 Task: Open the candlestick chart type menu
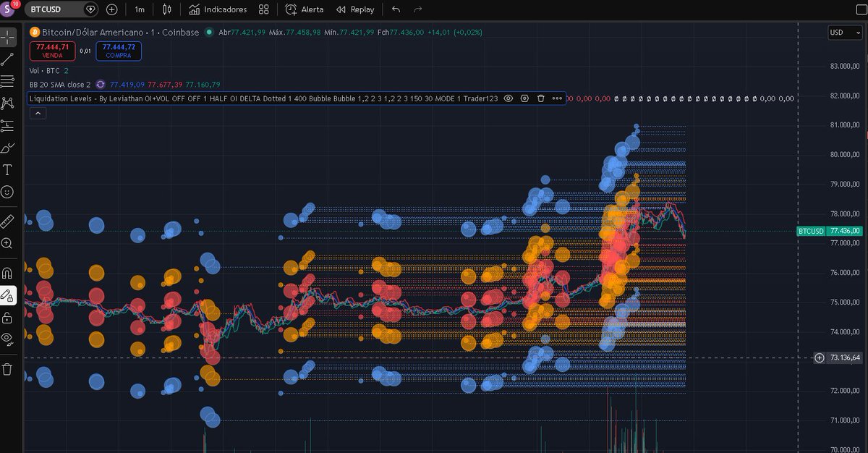[x=167, y=9]
